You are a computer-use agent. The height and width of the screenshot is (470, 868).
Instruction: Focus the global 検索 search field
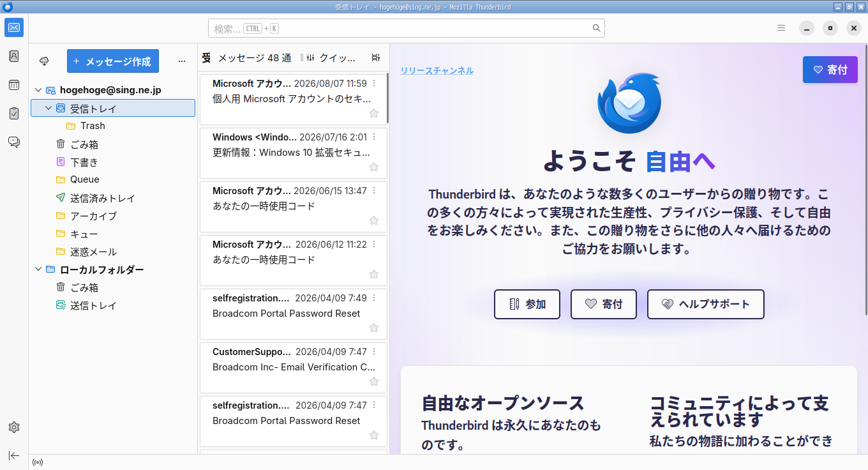[x=407, y=28]
